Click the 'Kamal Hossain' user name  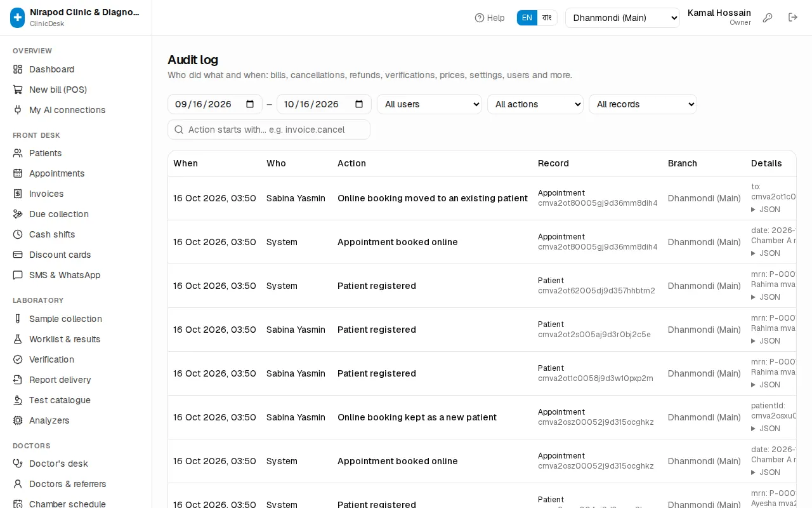pos(719,13)
